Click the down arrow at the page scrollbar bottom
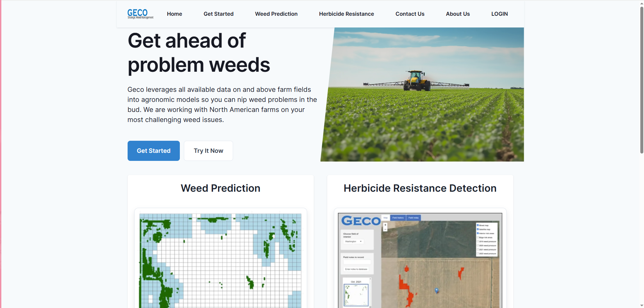644x308 pixels. [x=641, y=305]
